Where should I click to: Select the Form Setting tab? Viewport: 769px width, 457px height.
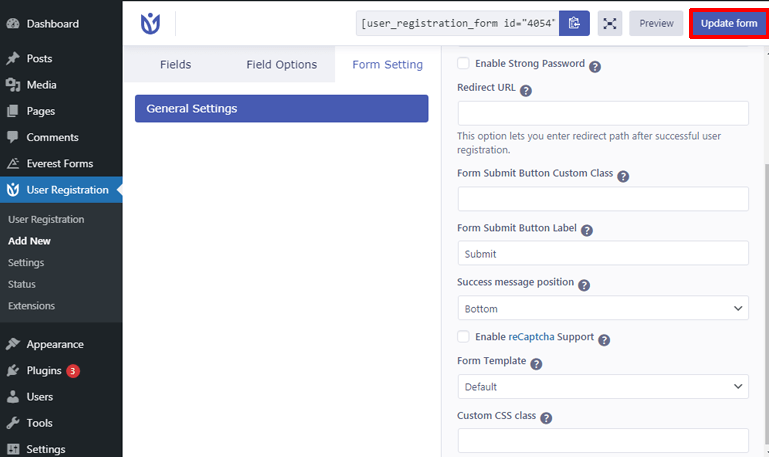387,64
